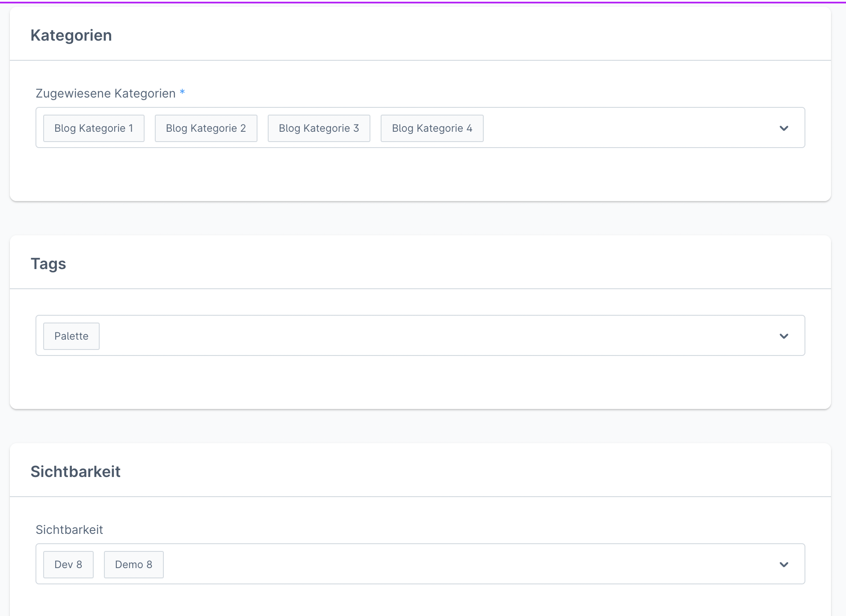Click the Sichtbarkeit field label
The height and width of the screenshot is (616, 846).
point(69,530)
